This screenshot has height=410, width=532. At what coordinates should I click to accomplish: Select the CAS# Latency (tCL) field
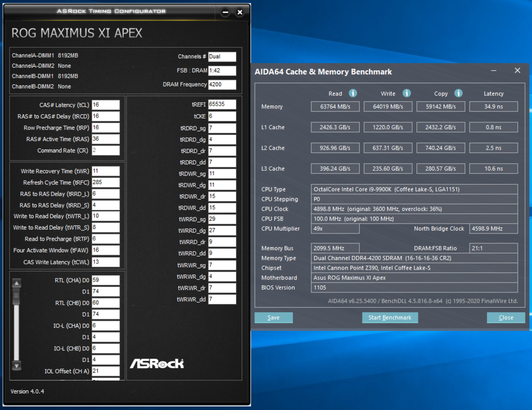point(106,104)
